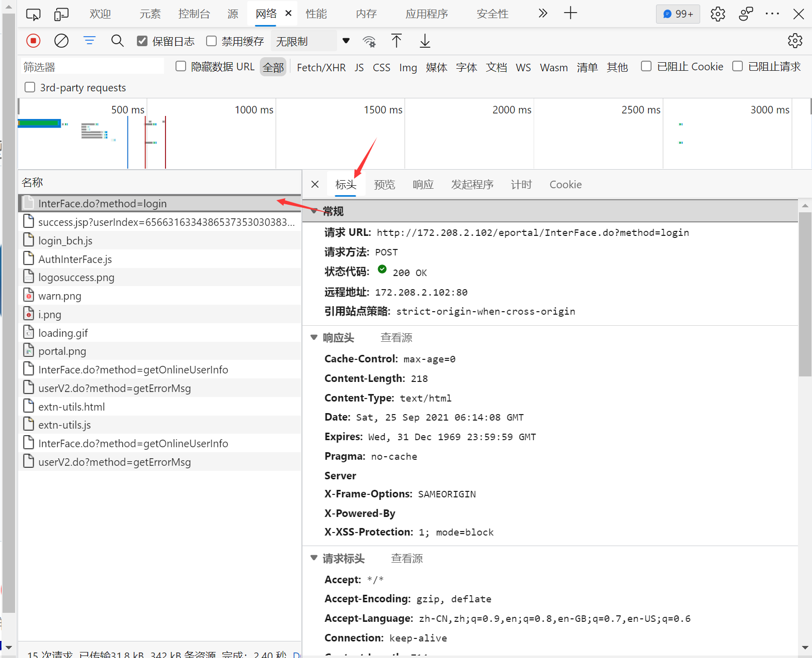812x658 pixels.
Task: Uncheck 保留日志 checkbox
Action: pos(142,41)
